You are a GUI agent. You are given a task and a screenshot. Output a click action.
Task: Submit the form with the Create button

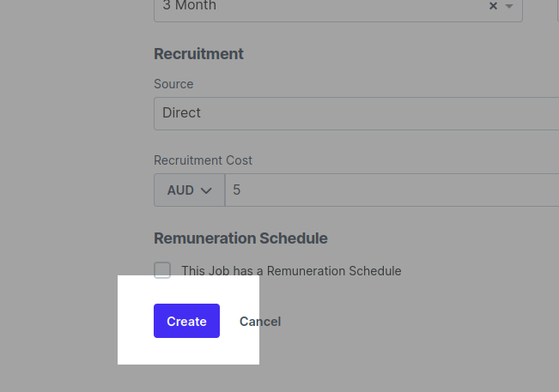(x=187, y=321)
